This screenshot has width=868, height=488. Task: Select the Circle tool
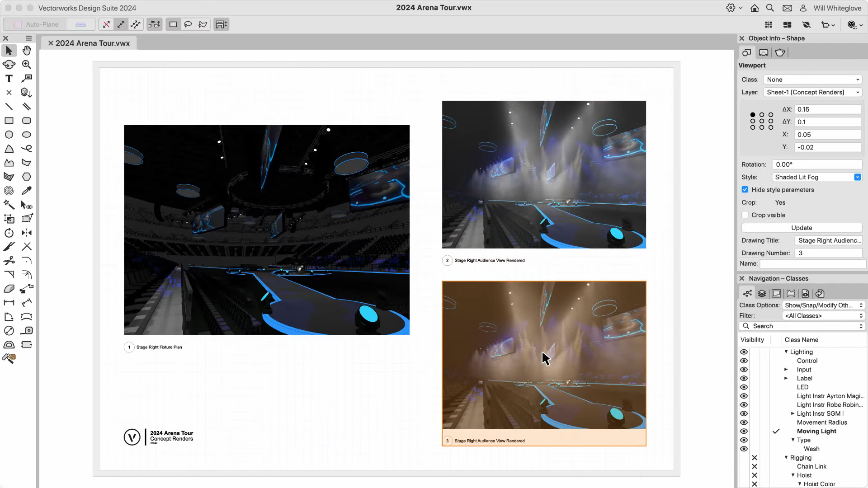point(9,135)
